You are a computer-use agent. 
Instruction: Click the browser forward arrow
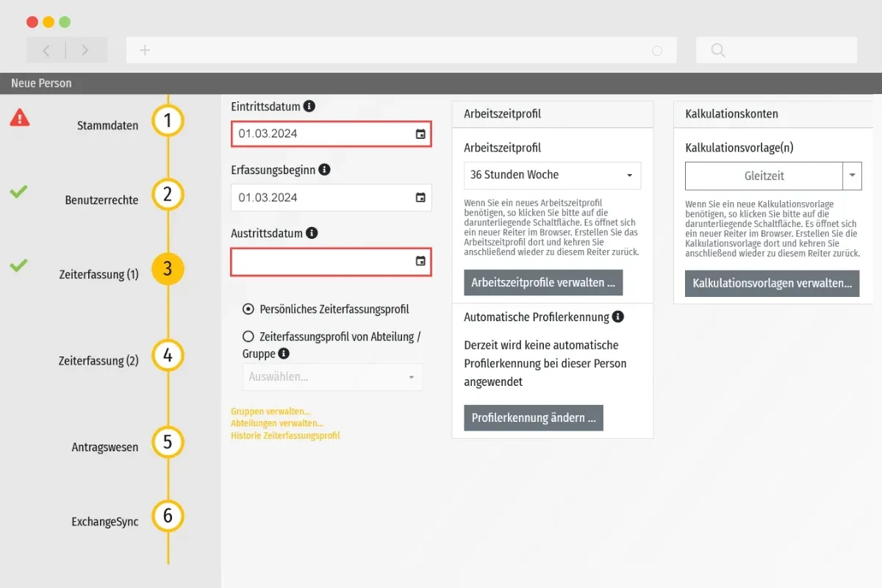pyautogui.click(x=85, y=50)
